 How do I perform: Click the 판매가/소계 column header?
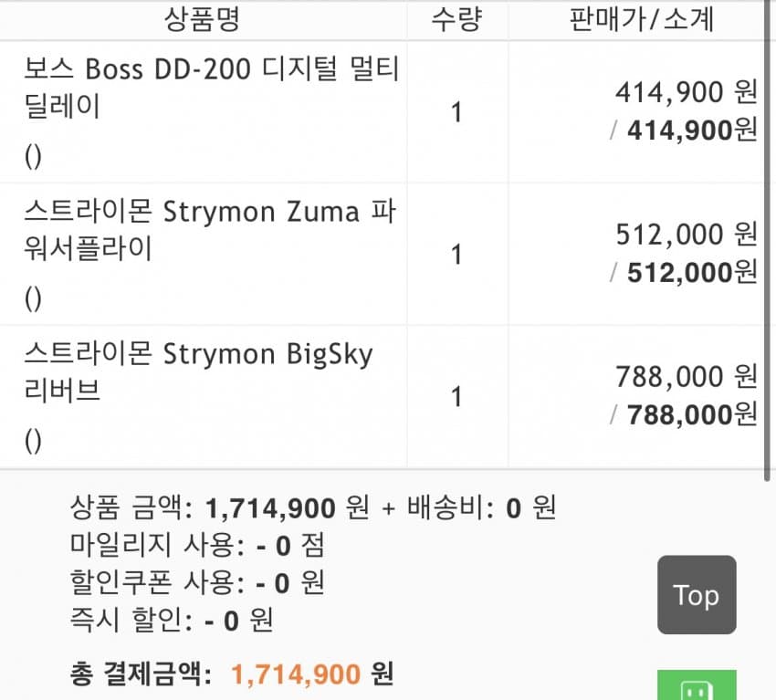point(640,19)
